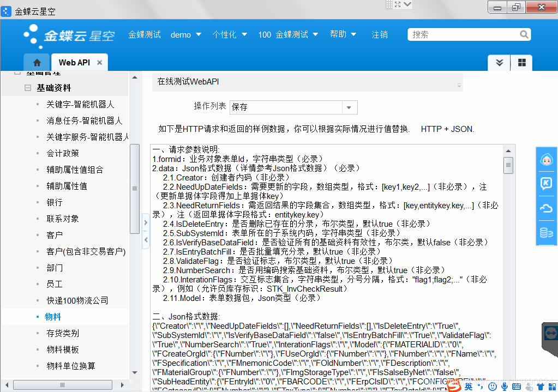Click the splitter left arrow
Viewport: 558px width, 392px height.
click(x=146, y=240)
